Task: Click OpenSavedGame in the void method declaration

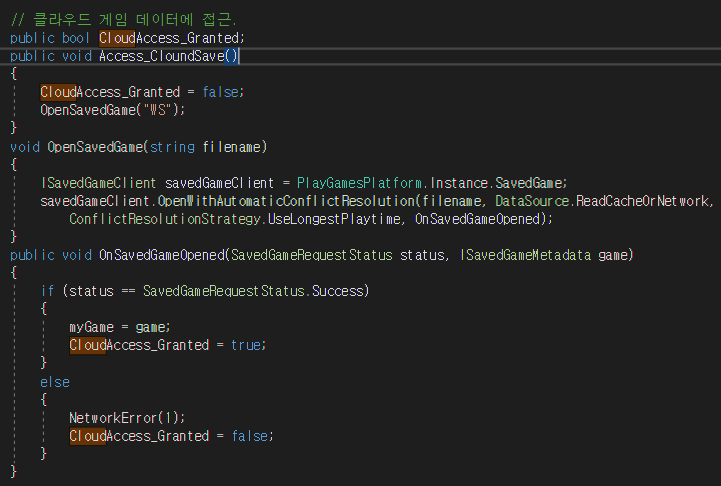Action: [x=95, y=147]
